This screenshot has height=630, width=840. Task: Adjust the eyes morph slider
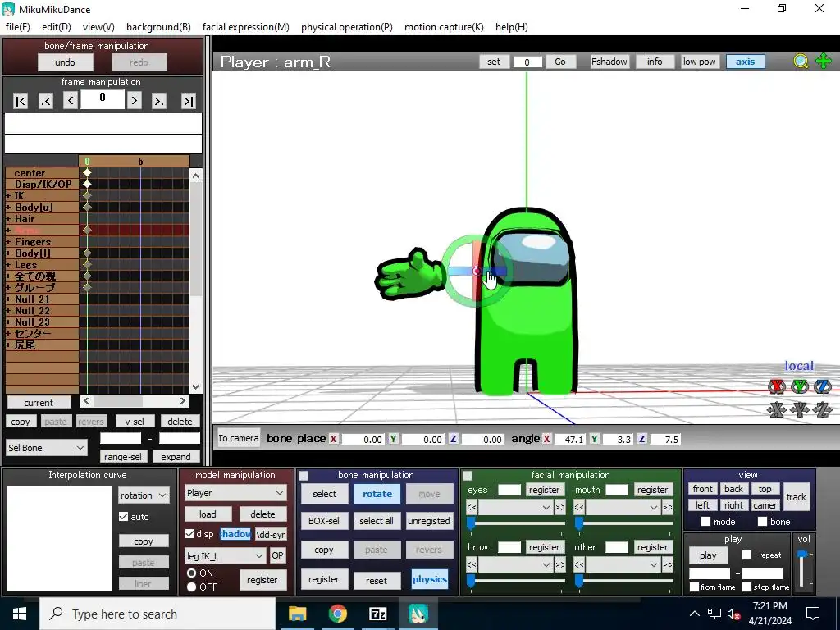(x=471, y=524)
